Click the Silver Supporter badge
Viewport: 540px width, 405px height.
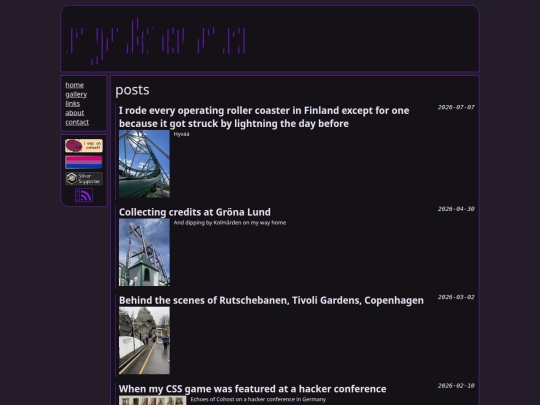84,178
